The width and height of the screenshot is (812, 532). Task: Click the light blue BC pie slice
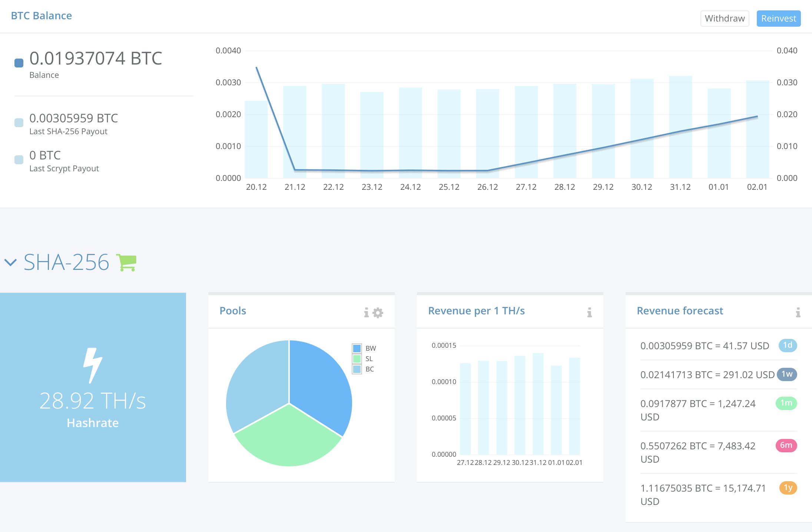coord(258,386)
